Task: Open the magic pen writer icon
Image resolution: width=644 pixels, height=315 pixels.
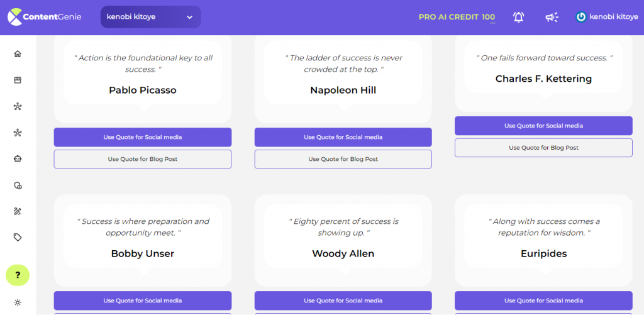Action: 17,211
